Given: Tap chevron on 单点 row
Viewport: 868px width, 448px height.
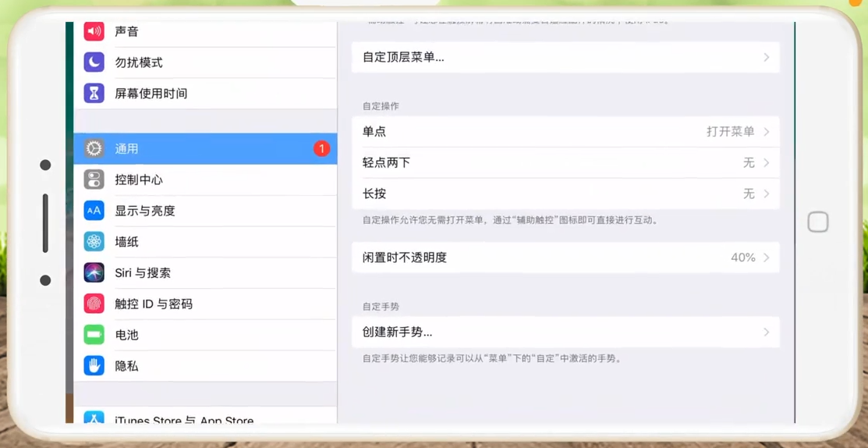Looking at the screenshot, I should 767,131.
